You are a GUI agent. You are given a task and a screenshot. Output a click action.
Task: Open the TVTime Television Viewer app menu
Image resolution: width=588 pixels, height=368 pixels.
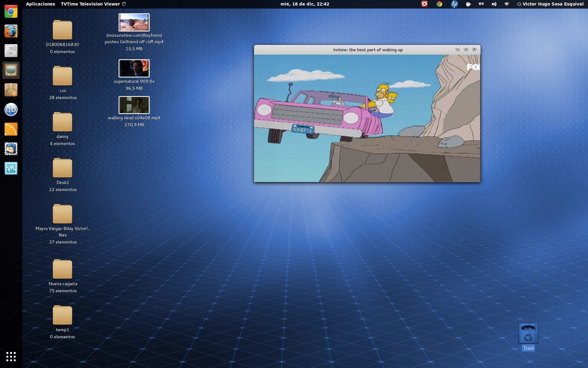(93, 4)
